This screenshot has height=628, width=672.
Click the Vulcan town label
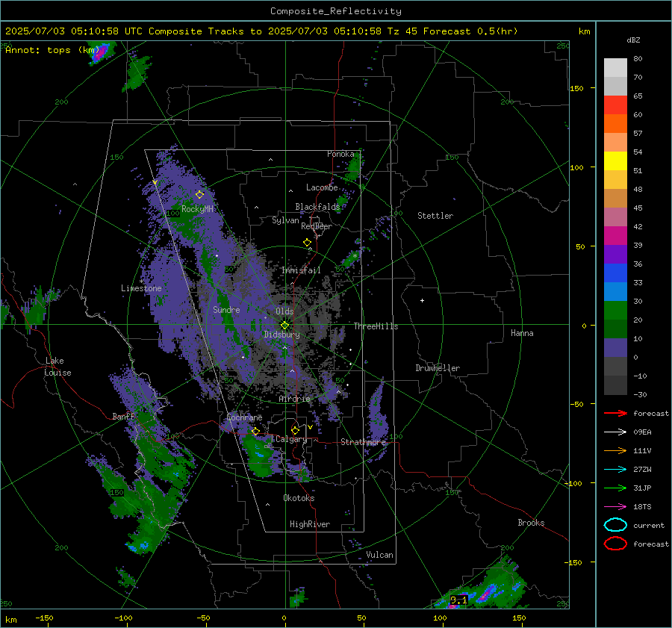[379, 555]
